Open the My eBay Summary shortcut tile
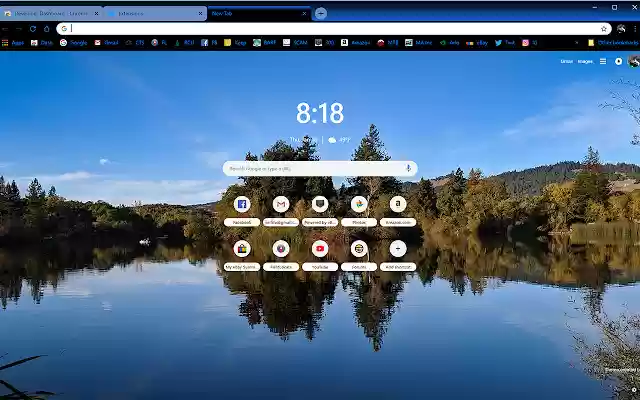The image size is (640, 400). pos(242,256)
